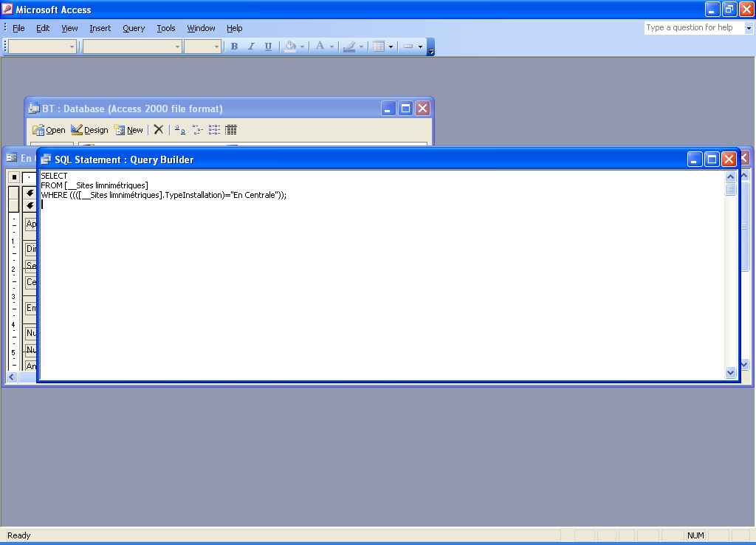The image size is (756, 545).
Task: Click the BT Database window title icon
Action: point(34,109)
